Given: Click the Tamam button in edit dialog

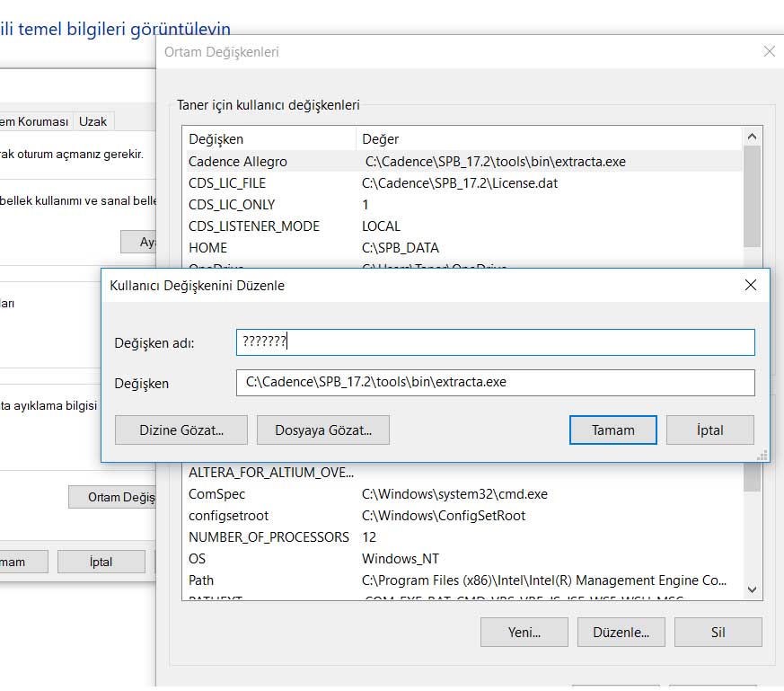Looking at the screenshot, I should tap(613, 430).
